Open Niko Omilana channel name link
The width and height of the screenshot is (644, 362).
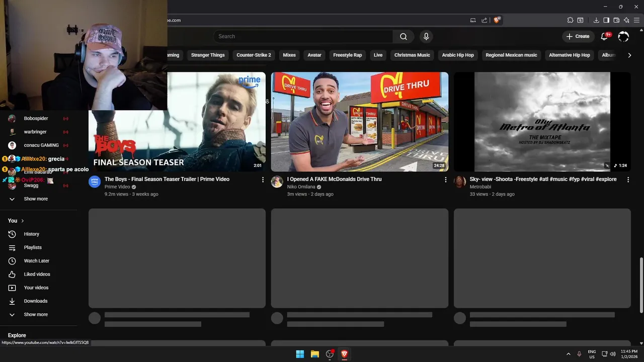pyautogui.click(x=301, y=187)
